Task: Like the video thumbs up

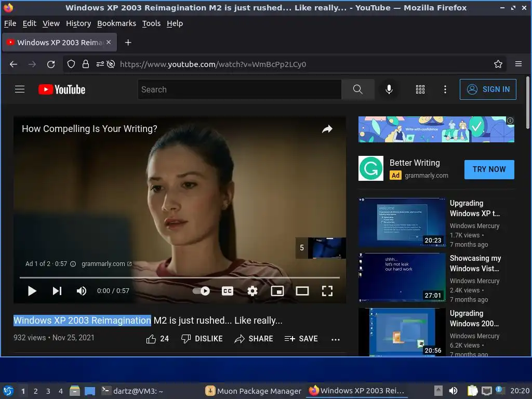Action: coord(157,339)
